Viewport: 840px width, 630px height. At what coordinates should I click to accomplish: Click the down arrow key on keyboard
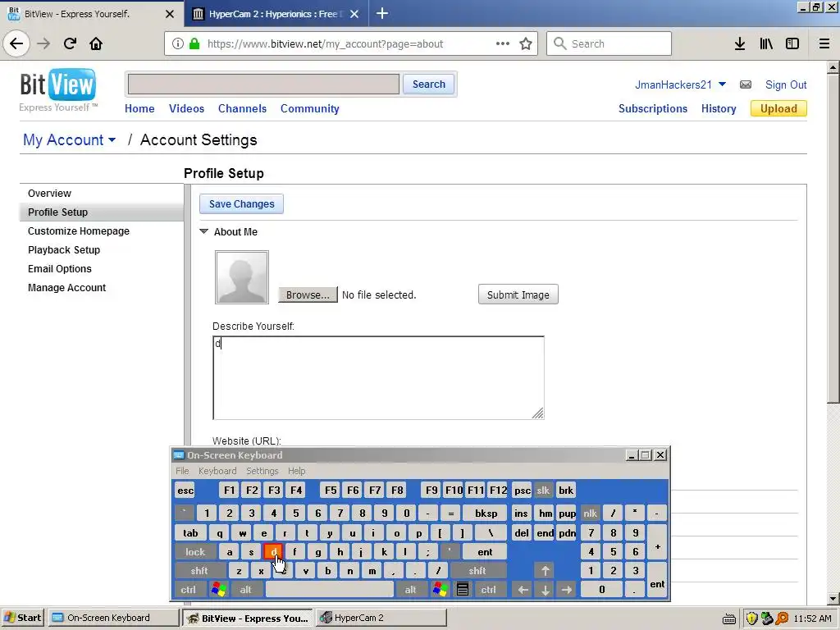pos(545,589)
